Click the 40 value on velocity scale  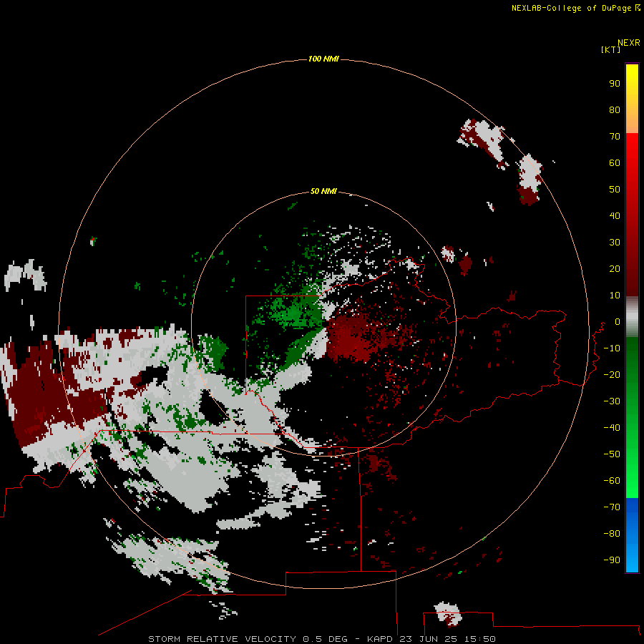pos(615,215)
